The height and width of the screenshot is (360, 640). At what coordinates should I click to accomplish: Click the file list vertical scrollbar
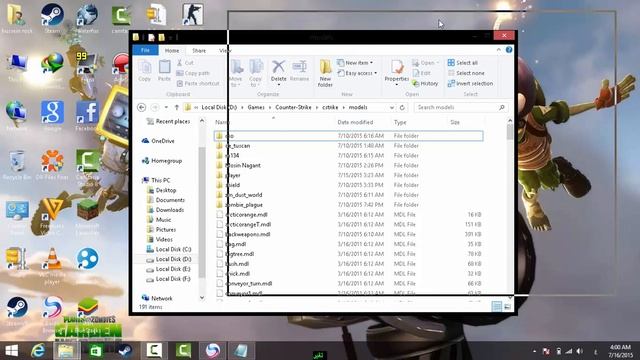[509, 208]
